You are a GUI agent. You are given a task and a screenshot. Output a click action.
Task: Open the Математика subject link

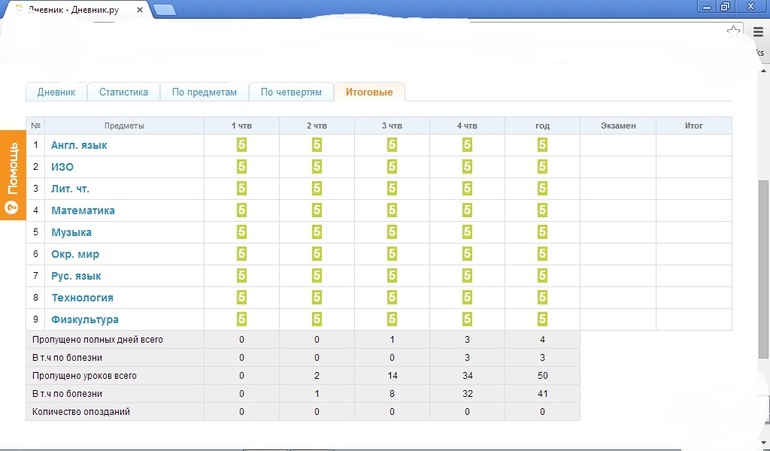(x=83, y=211)
